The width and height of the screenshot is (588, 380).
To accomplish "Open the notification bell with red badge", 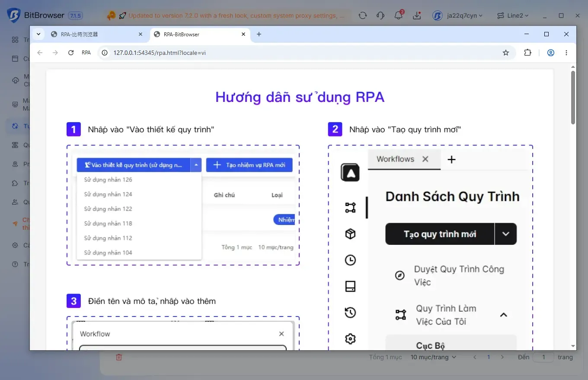I will pos(399,15).
